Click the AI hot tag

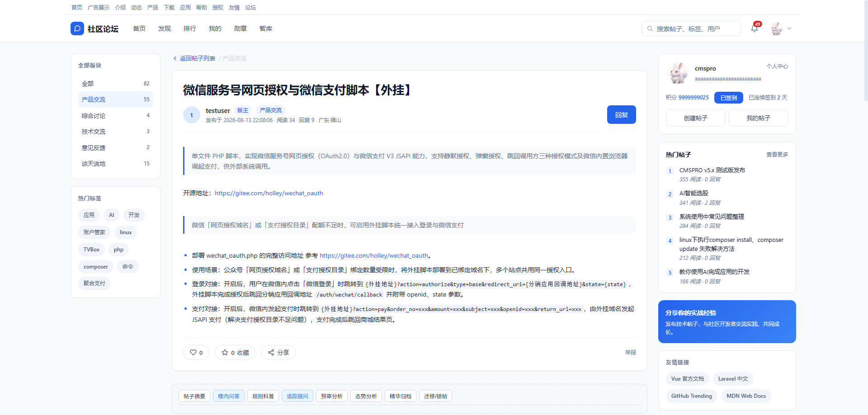(x=112, y=215)
